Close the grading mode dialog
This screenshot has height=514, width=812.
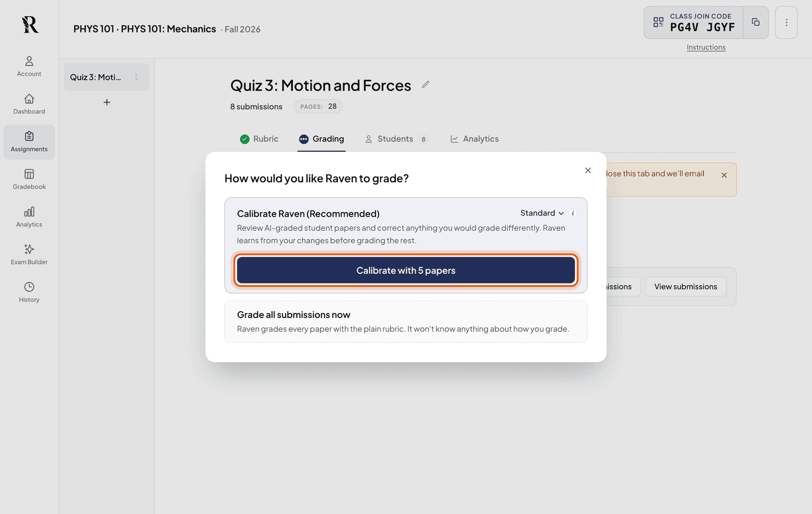588,170
